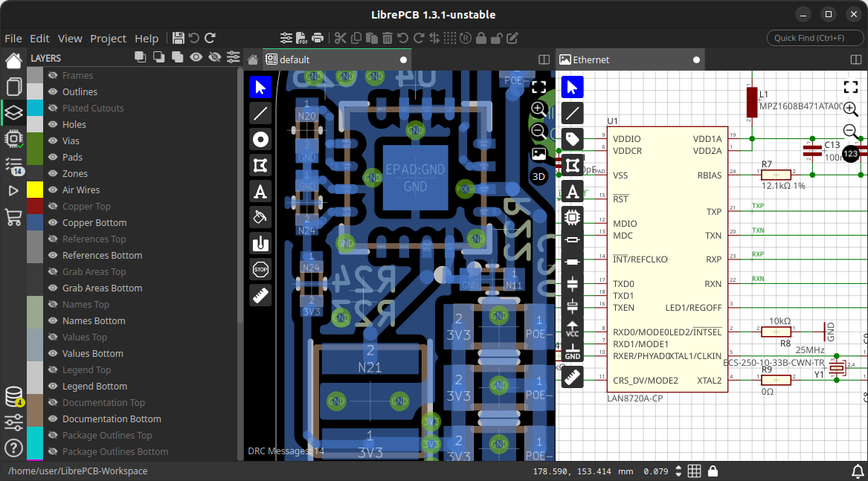
Task: Hide the Legend Bottom layer
Action: coord(53,387)
